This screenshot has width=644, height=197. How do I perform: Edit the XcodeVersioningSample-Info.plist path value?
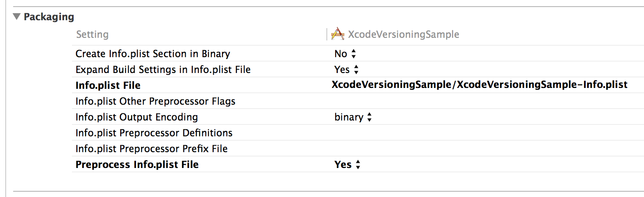[479, 85]
